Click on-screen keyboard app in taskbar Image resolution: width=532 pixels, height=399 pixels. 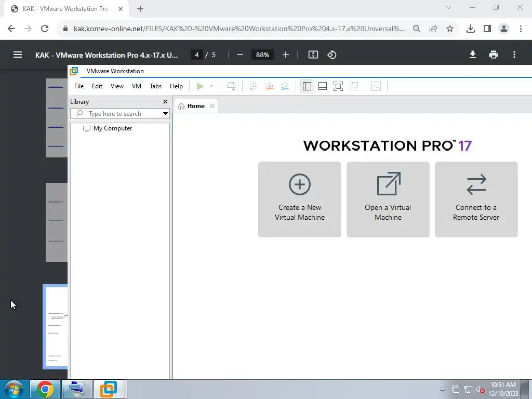pyautogui.click(x=77, y=389)
